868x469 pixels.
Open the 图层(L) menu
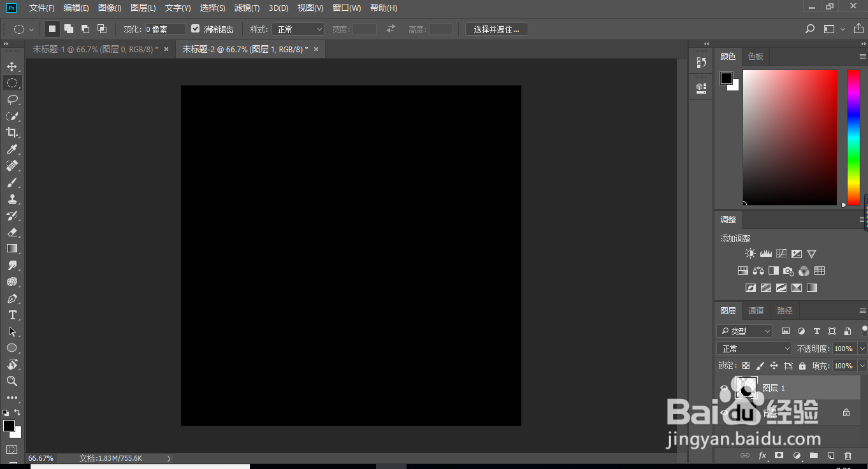[x=143, y=8]
